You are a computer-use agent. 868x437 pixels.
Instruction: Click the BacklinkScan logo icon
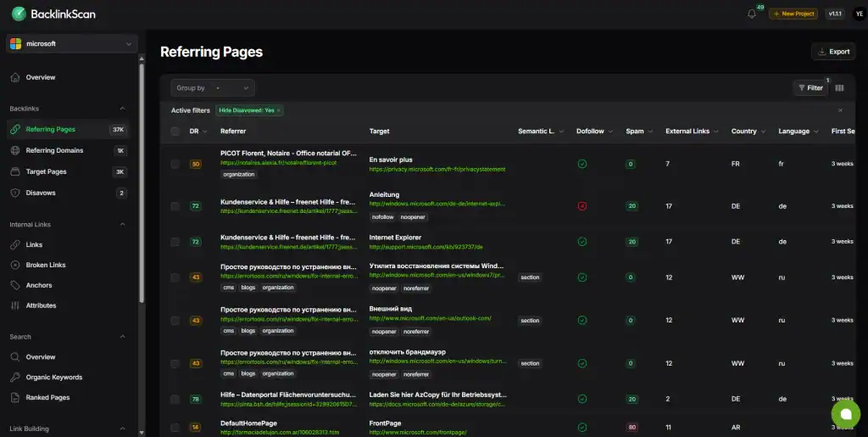tap(19, 14)
